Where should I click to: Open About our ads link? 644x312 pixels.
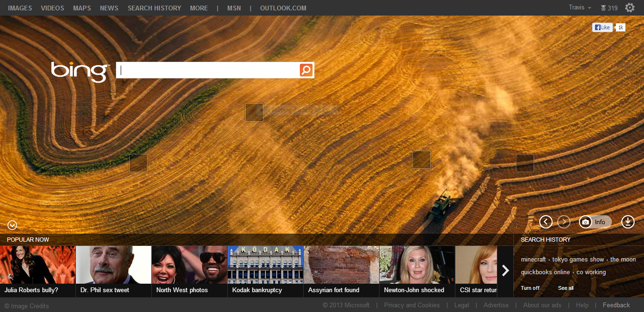point(542,305)
